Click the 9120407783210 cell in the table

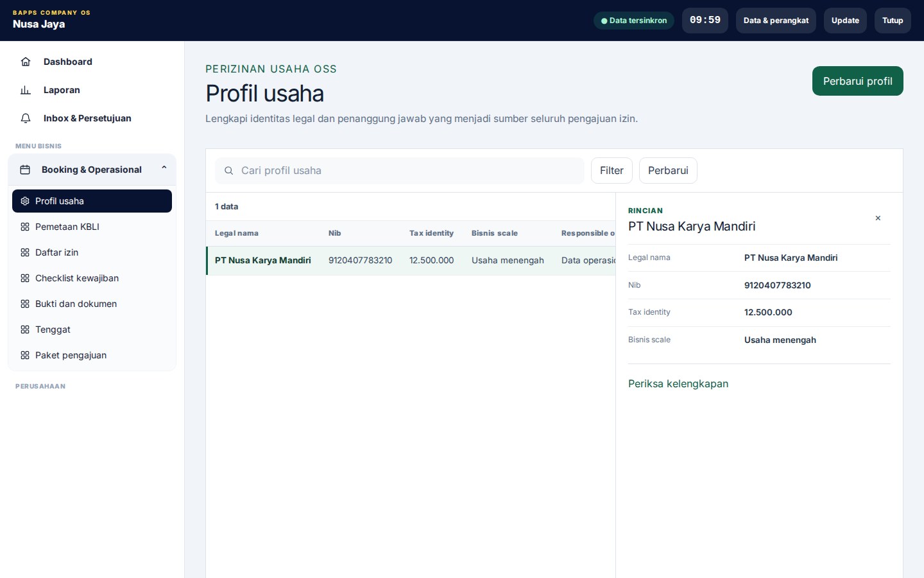(x=361, y=261)
